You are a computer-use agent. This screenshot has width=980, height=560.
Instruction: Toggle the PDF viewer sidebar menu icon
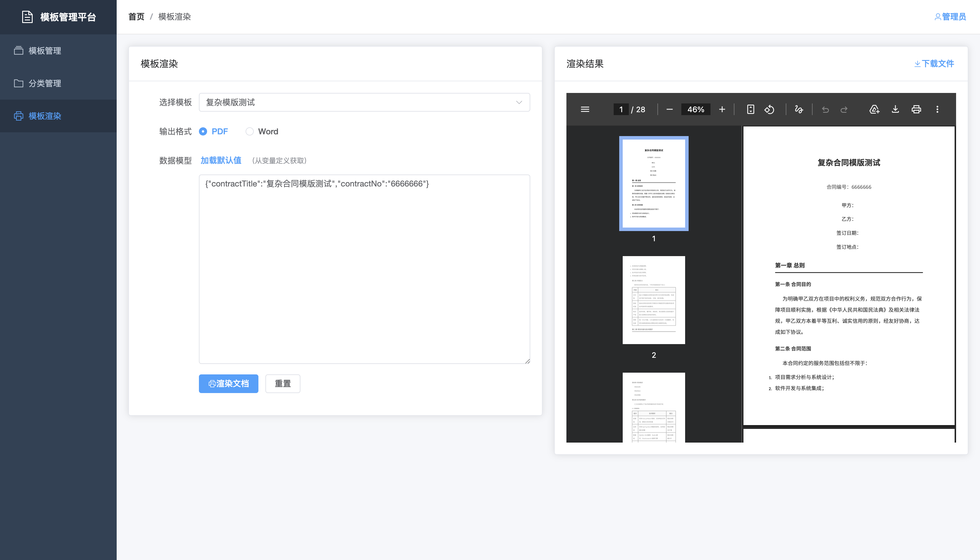pos(585,110)
